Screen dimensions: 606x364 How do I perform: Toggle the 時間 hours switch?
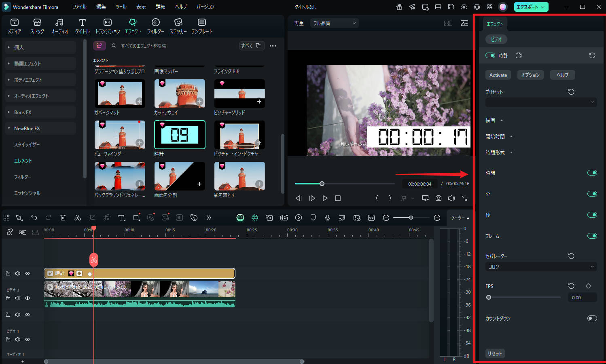click(592, 173)
